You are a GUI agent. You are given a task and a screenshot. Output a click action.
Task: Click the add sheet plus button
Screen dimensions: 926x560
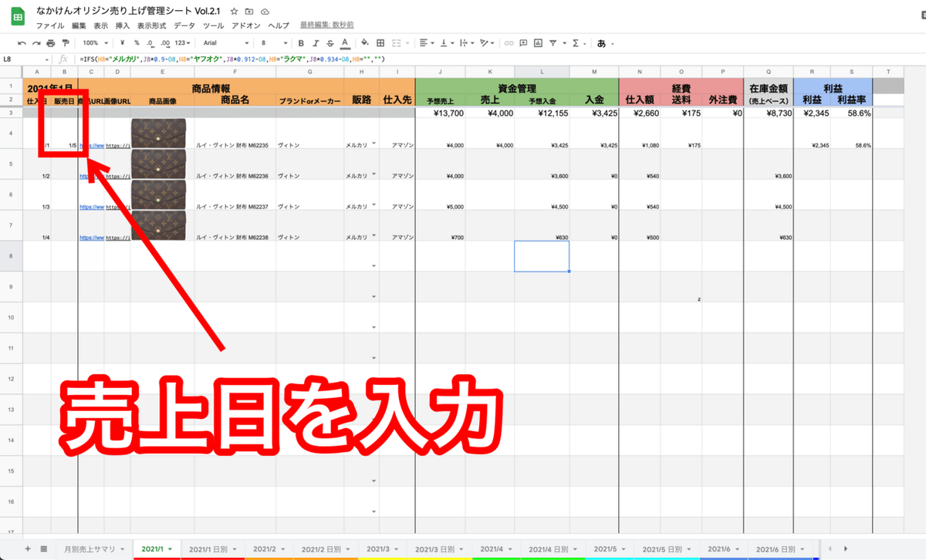coord(28,548)
